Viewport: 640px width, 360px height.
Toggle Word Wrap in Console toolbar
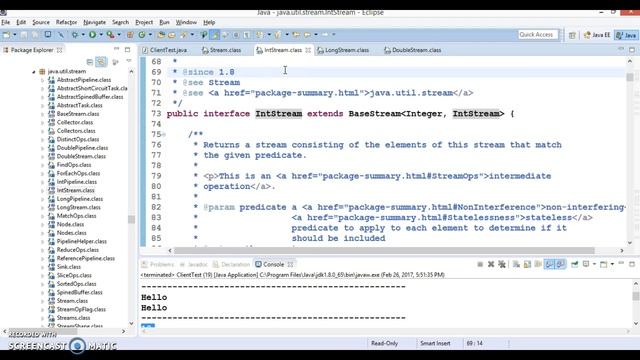[538, 264]
